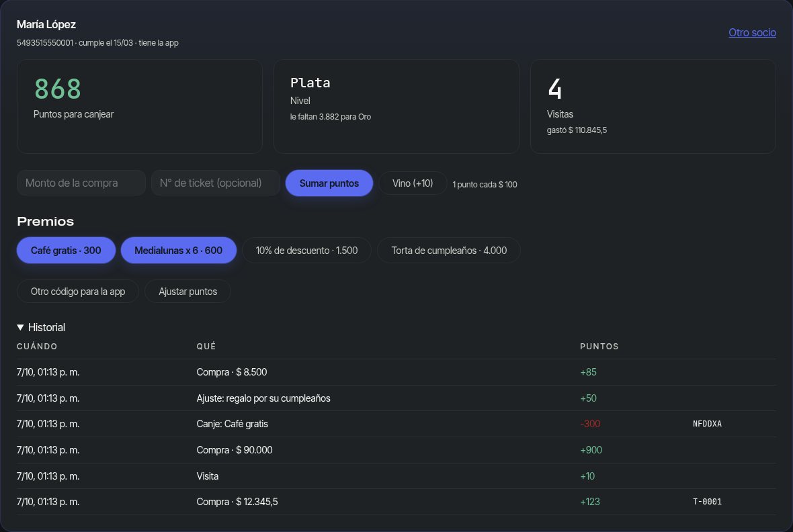Viewport: 793px width, 532px height.
Task: Click the PUNTOS column header
Action: 599,347
